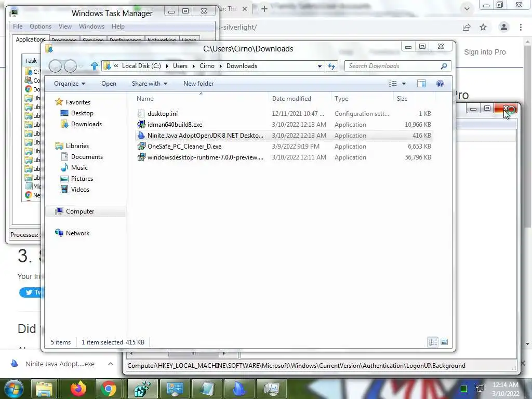
Task: Click the Up folder arrow in Explorer
Action: tap(95, 66)
